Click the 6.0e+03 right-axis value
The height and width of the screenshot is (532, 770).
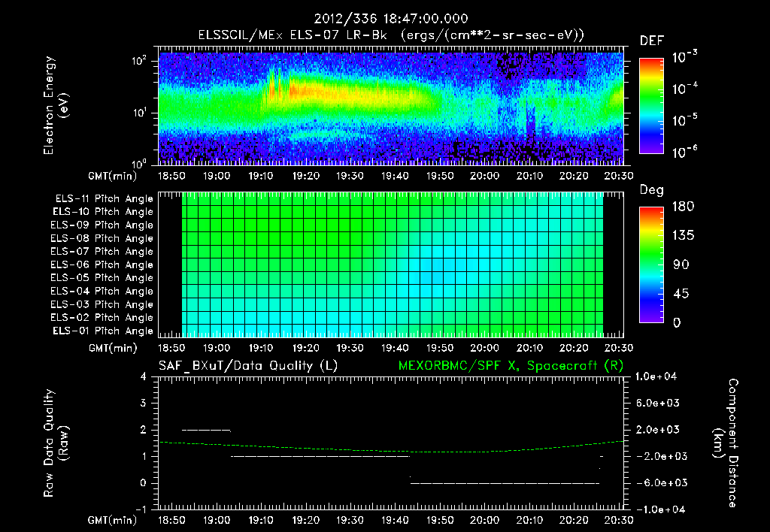[x=659, y=403]
